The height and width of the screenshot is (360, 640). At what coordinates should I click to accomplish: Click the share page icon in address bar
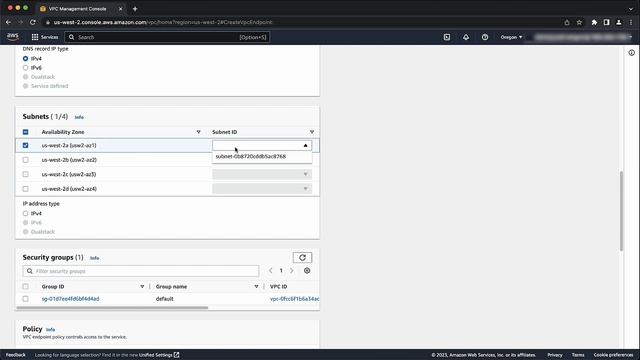coord(567,22)
